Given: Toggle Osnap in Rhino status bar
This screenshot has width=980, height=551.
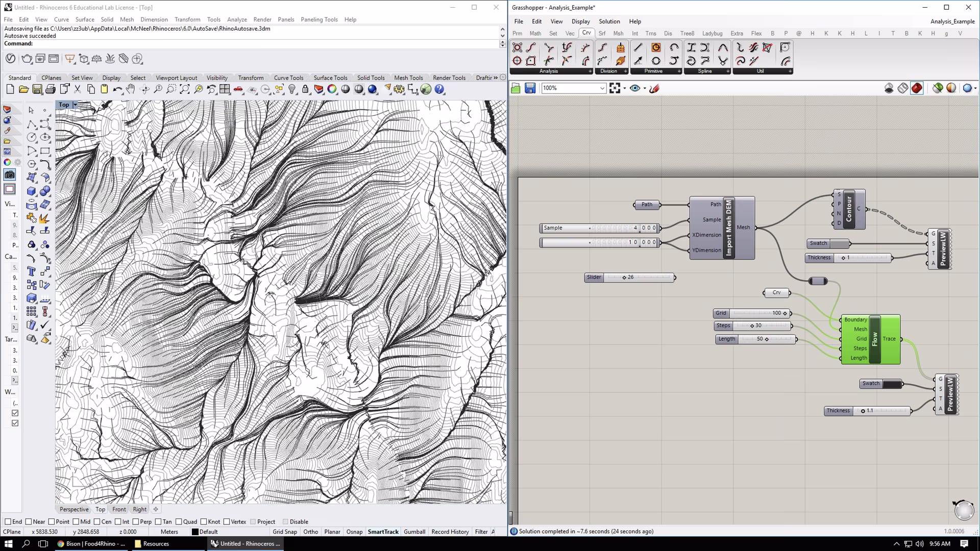Looking at the screenshot, I should click(x=354, y=532).
